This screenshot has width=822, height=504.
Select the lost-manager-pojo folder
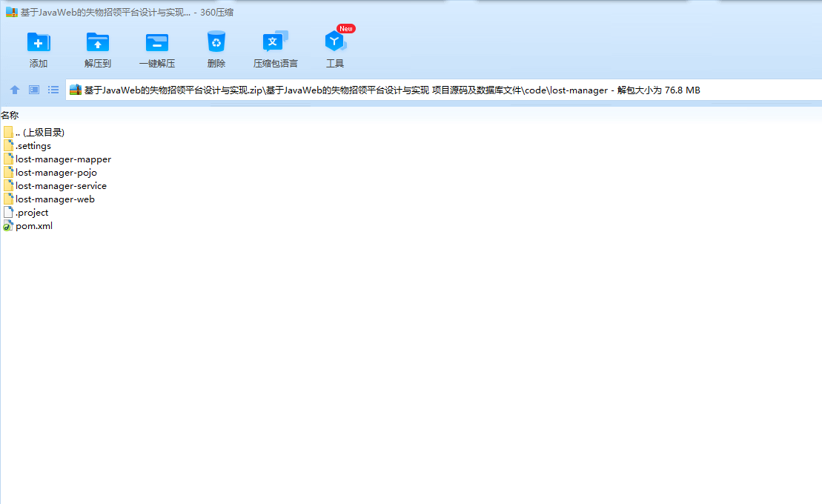pos(50,173)
